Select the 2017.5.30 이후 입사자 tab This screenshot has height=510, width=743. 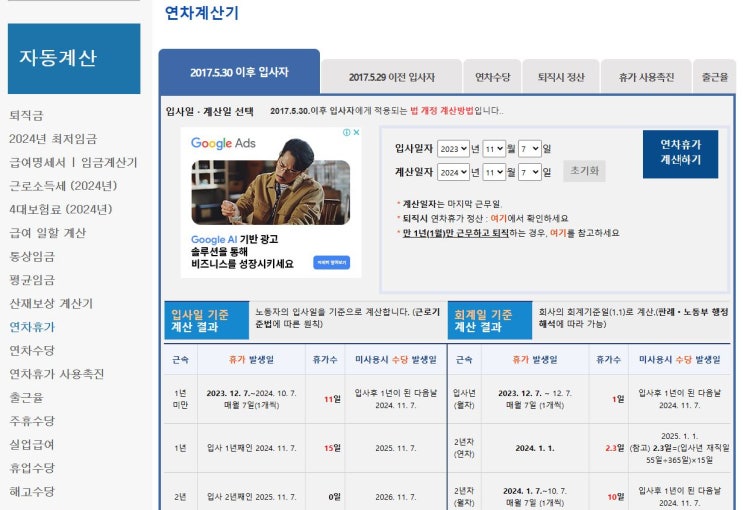(x=239, y=72)
